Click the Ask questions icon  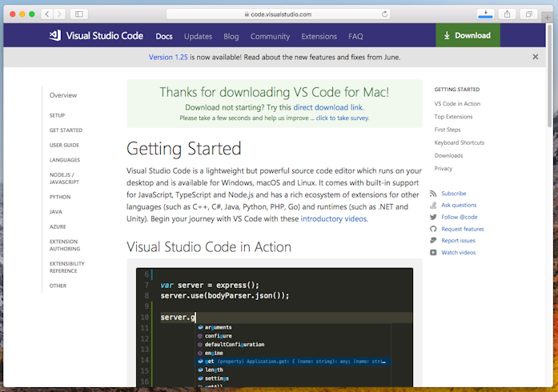pos(433,206)
